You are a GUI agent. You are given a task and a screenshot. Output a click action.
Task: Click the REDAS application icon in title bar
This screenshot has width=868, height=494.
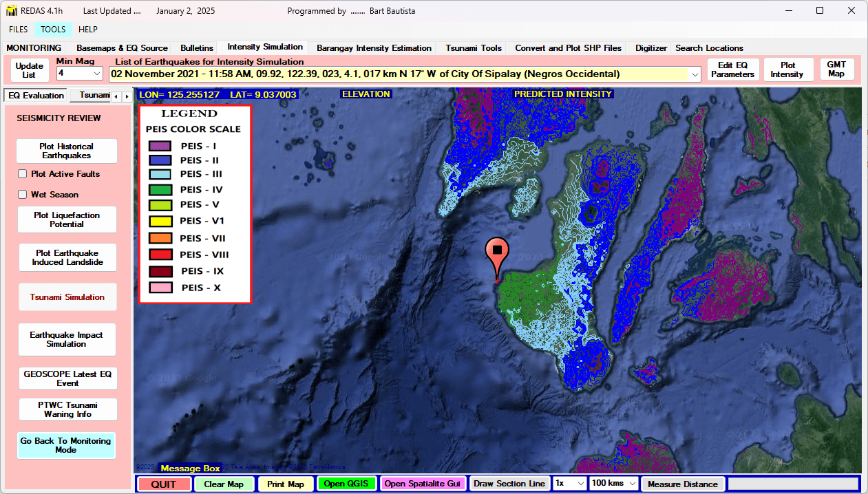tap(11, 11)
